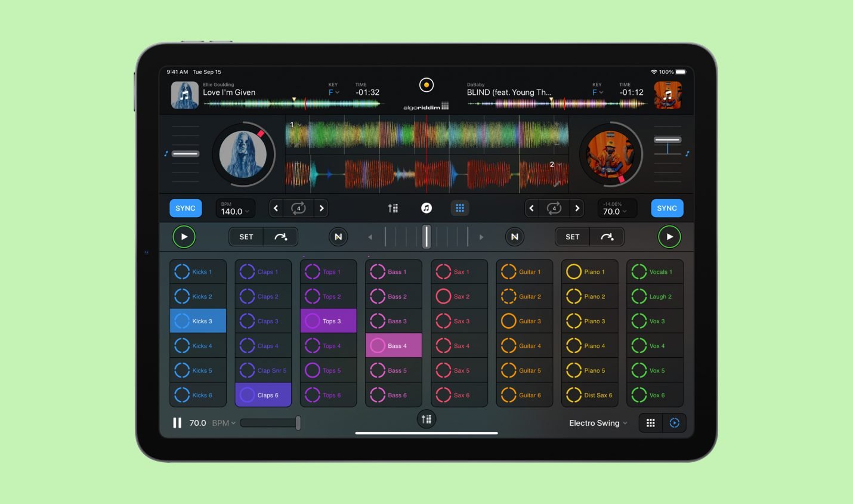853x504 pixels.
Task: Tap the album artwork for BLIND
Action: [x=667, y=94]
